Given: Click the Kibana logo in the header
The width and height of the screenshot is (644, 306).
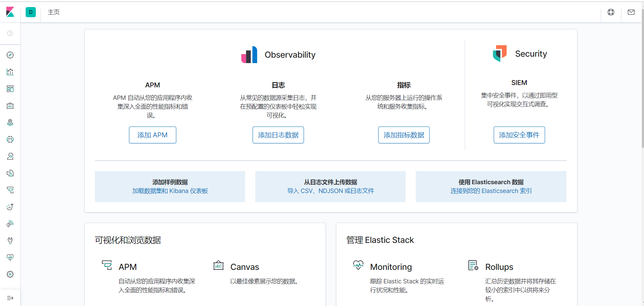Looking at the screenshot, I should [10, 12].
